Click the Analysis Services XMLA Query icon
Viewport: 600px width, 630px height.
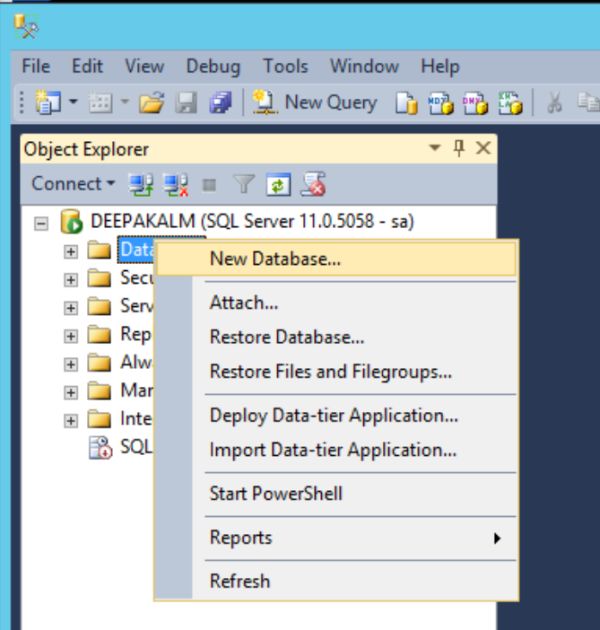click(x=510, y=103)
